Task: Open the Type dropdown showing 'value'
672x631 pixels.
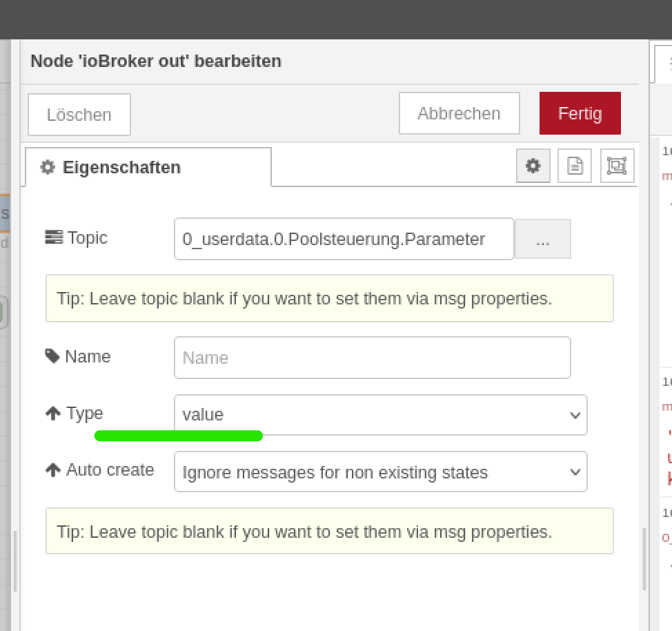Action: (380, 415)
